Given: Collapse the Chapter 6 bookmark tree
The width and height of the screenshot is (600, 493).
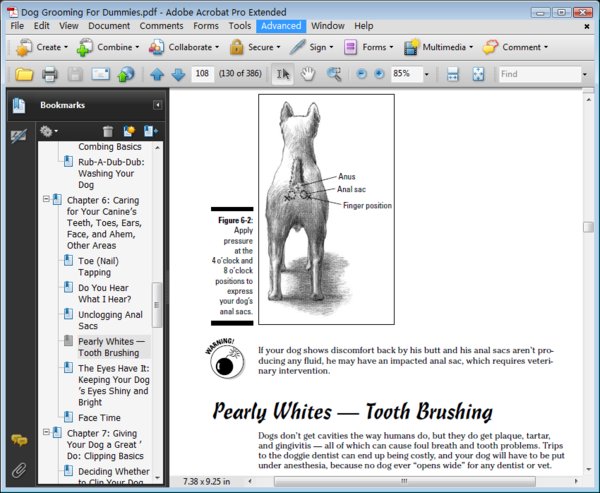Looking at the screenshot, I should (46, 200).
